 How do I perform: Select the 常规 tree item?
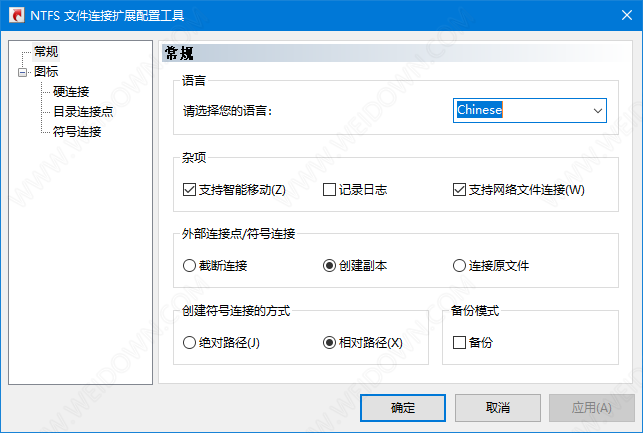pyautogui.click(x=46, y=52)
